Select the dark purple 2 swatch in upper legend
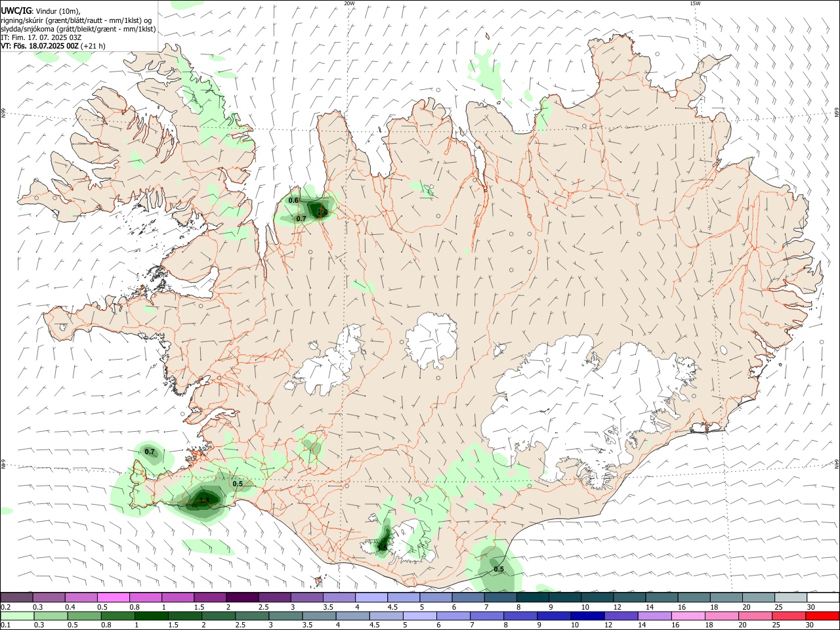 coord(243,598)
